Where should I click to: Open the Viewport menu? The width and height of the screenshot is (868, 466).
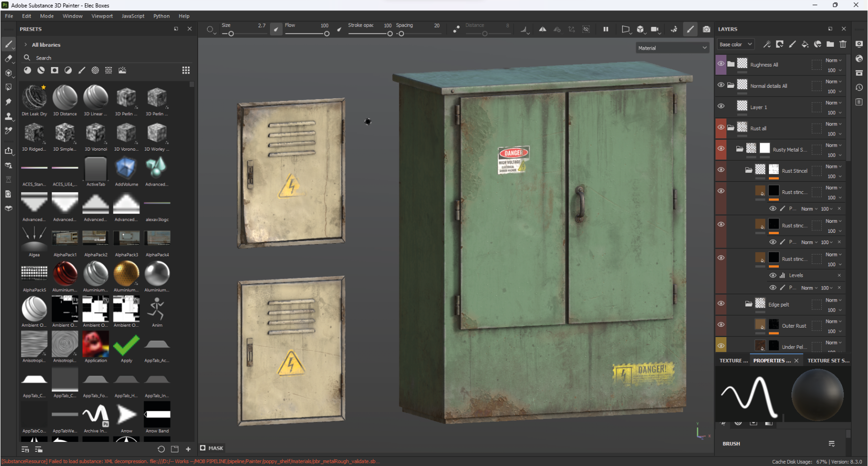point(102,16)
